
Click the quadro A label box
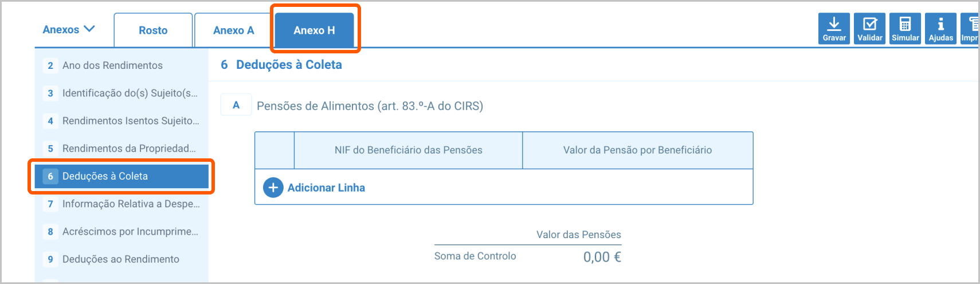point(236,105)
